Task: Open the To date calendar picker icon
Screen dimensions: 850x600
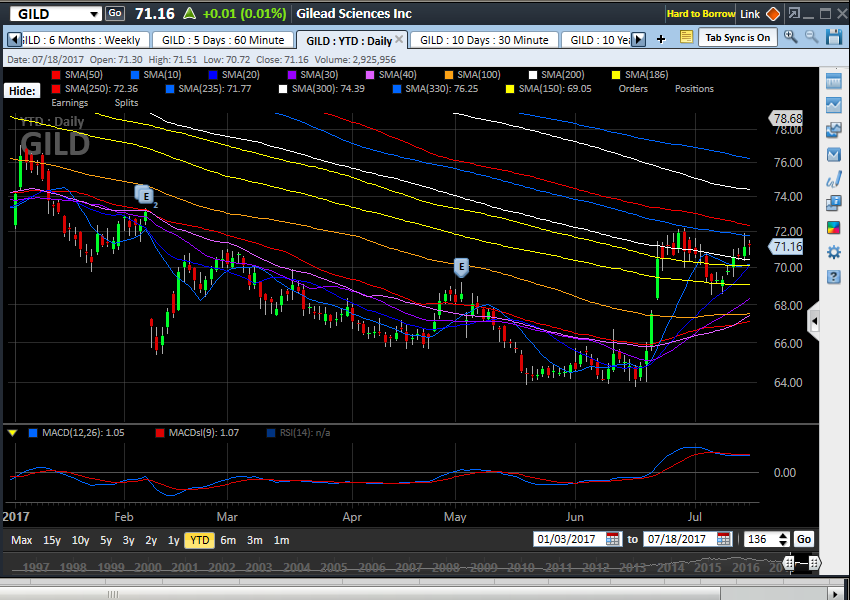Action: point(724,539)
